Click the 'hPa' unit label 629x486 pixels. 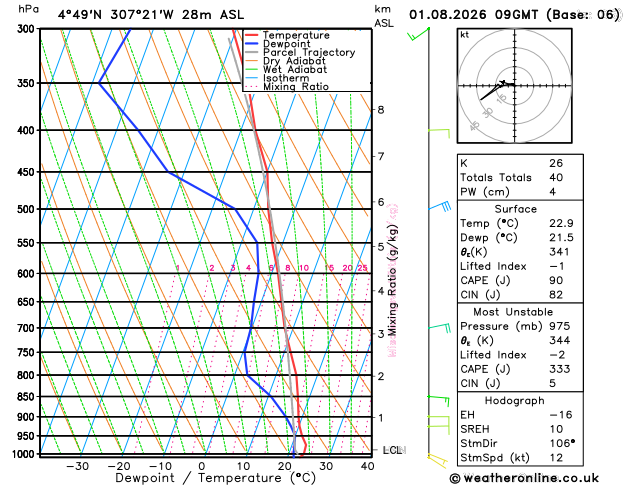(28, 9)
